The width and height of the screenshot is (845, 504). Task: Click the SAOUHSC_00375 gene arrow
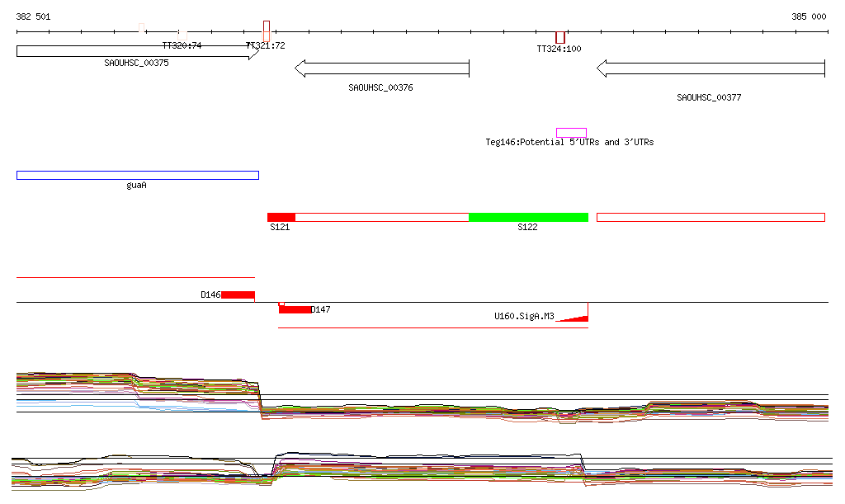point(138,51)
